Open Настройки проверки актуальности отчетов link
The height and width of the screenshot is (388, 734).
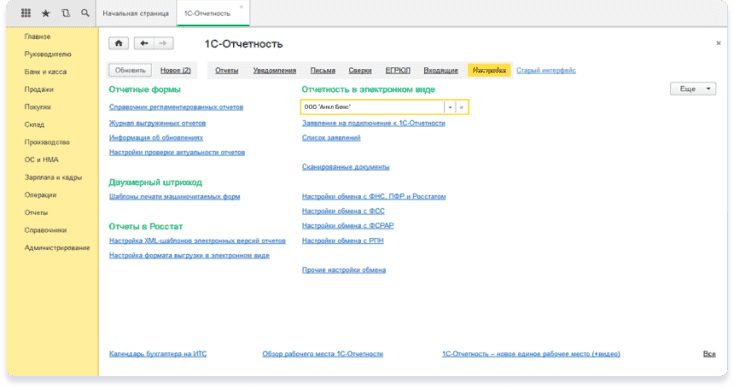point(177,152)
